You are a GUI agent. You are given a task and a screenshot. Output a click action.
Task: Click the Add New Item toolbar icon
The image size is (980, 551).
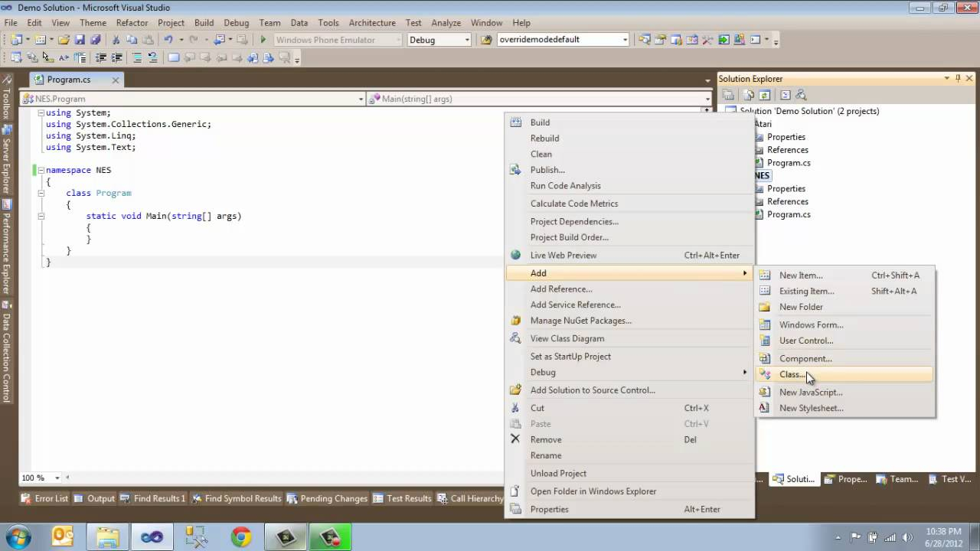(x=40, y=40)
